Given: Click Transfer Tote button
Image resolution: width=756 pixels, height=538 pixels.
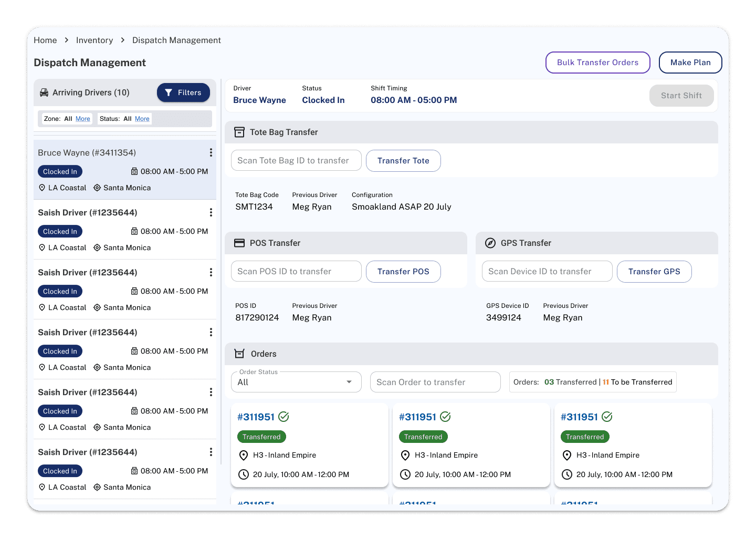Looking at the screenshot, I should 403,161.
